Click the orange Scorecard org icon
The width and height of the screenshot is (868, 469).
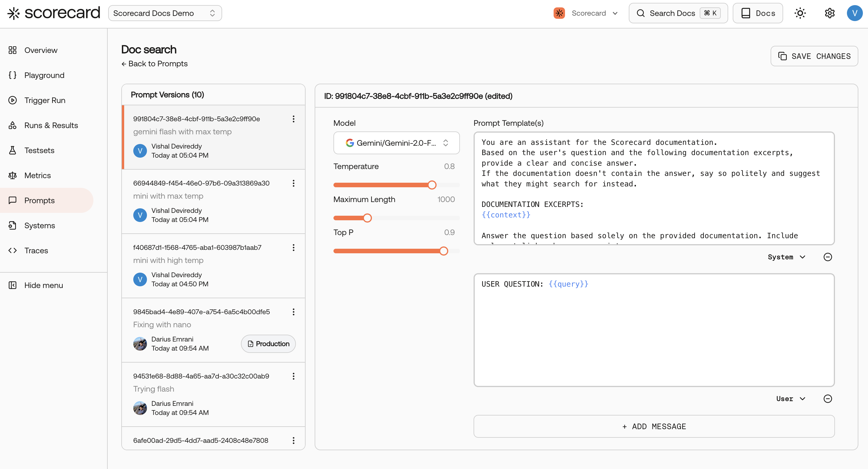[x=559, y=13]
